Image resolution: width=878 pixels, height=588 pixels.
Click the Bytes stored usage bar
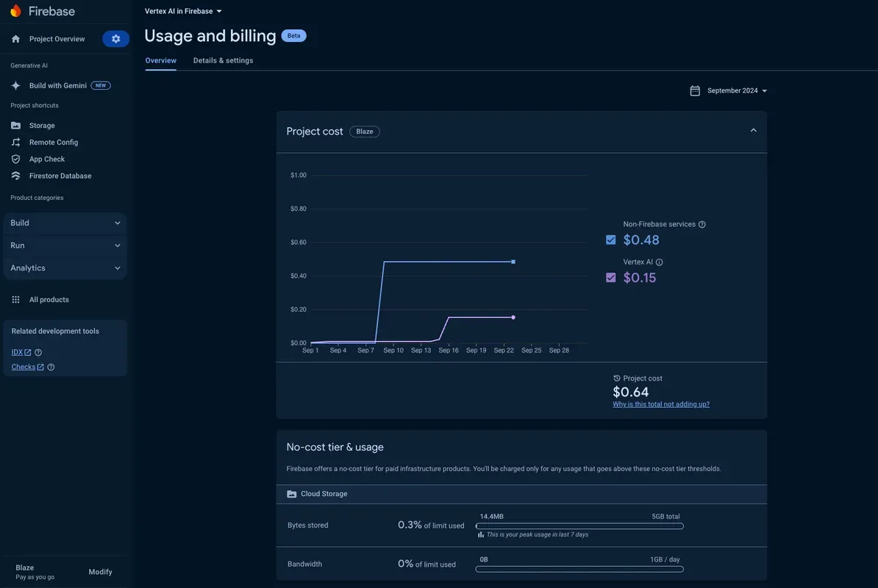pos(579,526)
